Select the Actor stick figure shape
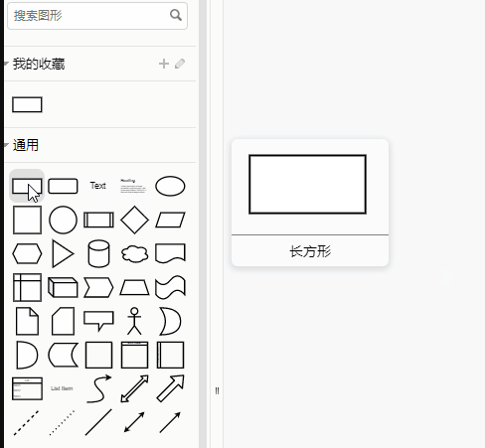The image size is (485, 448). click(x=134, y=321)
